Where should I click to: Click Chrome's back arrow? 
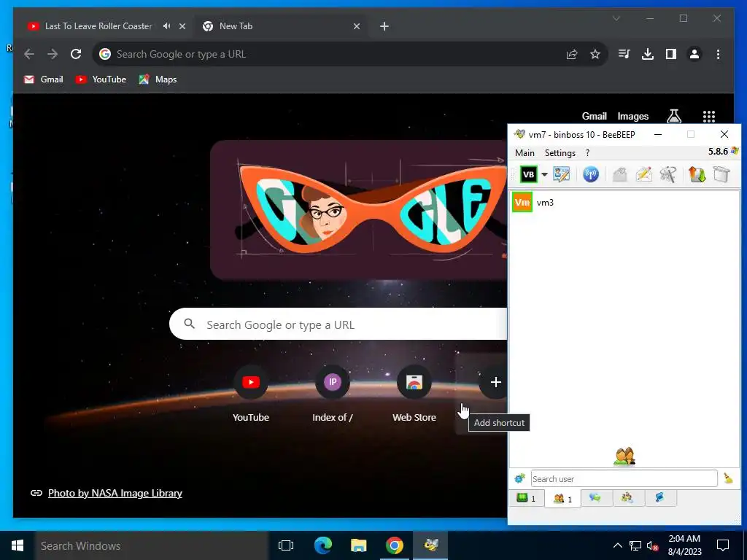pos(29,54)
